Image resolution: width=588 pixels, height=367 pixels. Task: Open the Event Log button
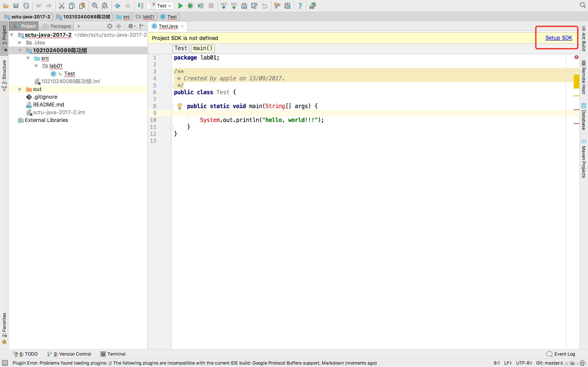[561, 354]
